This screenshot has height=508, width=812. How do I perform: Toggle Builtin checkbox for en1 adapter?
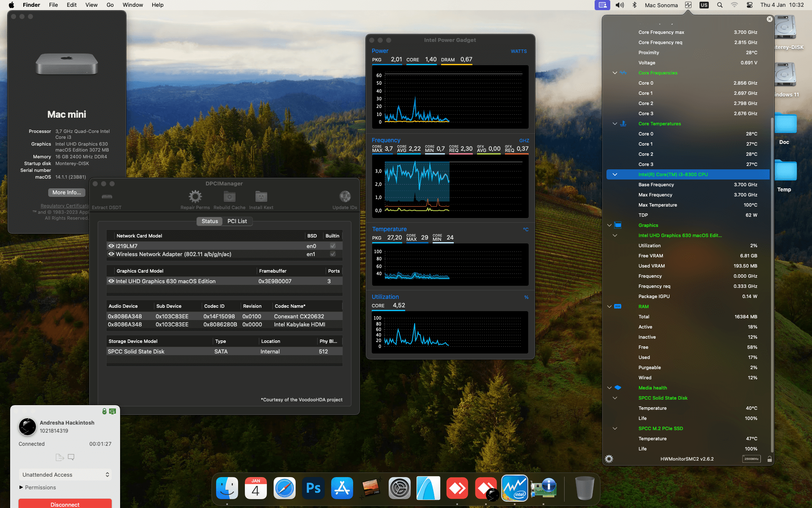tap(333, 254)
